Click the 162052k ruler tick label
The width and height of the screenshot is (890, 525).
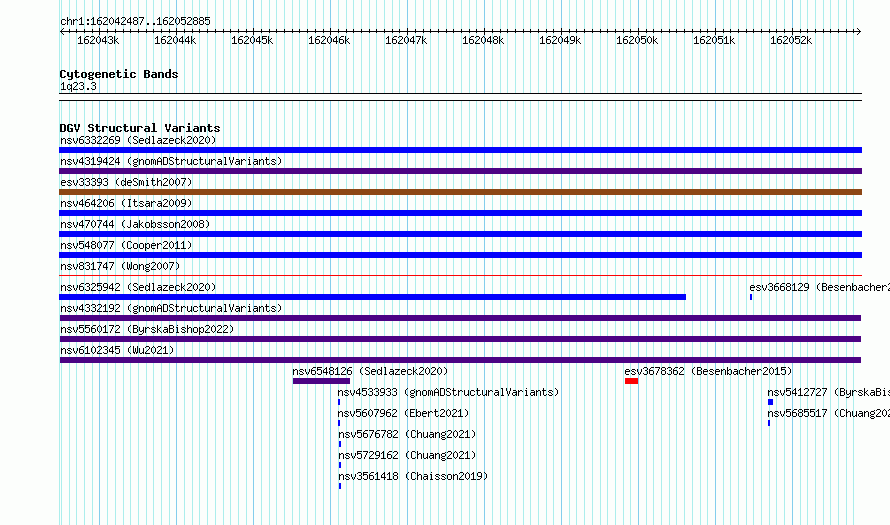pyautogui.click(x=791, y=40)
